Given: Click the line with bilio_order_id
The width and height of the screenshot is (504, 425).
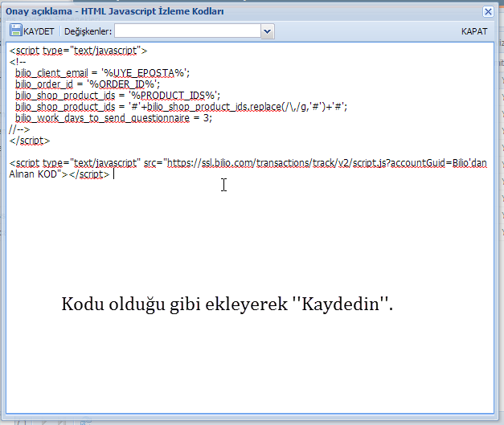Looking at the screenshot, I should 88,84.
